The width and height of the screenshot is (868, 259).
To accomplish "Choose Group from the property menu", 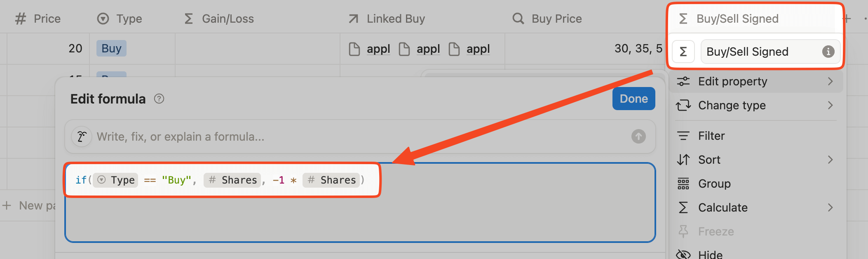I will [714, 184].
